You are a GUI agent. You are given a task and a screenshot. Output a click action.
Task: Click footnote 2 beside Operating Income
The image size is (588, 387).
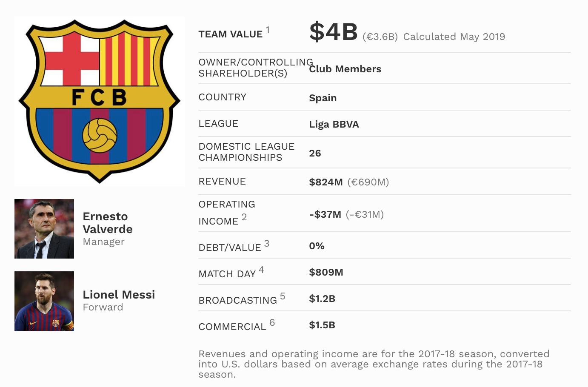[244, 217]
